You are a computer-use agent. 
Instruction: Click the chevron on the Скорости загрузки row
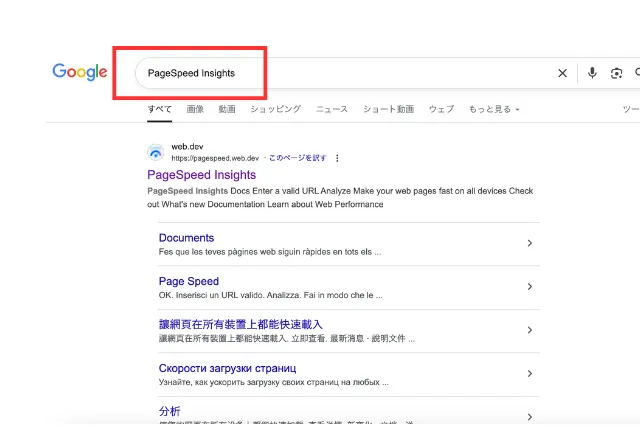(529, 374)
